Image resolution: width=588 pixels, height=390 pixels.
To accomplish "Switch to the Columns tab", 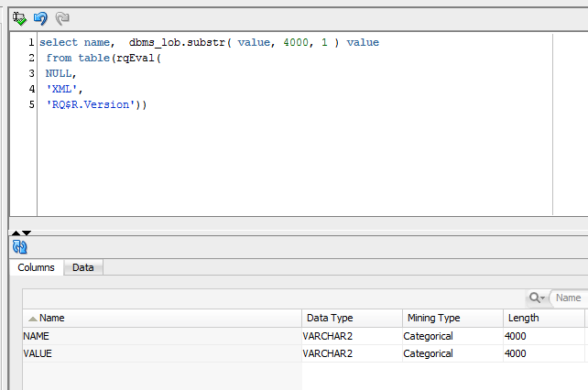I will (36, 267).
